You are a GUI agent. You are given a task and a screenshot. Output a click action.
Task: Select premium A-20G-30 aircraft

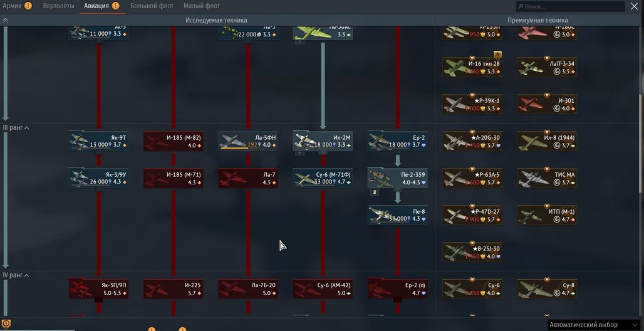pyautogui.click(x=472, y=141)
